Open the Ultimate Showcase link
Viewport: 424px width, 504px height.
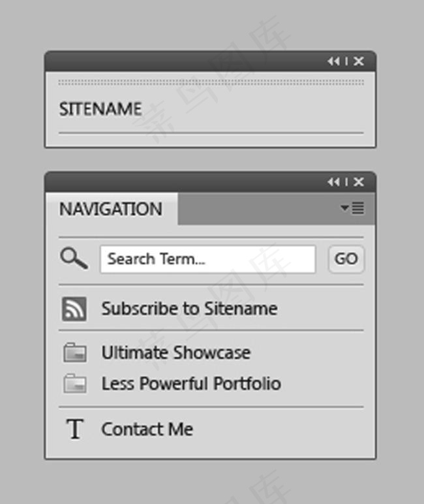tap(175, 353)
